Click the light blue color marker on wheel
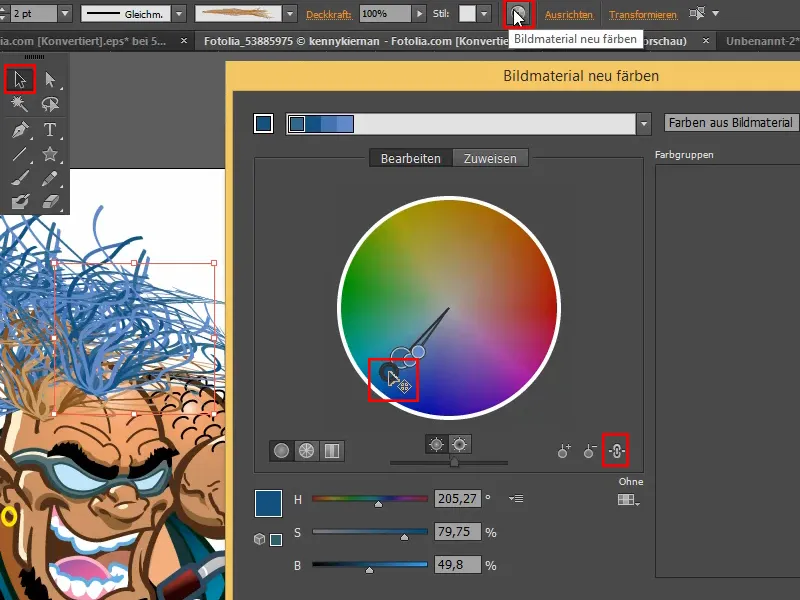The width and height of the screenshot is (800, 600). pyautogui.click(x=418, y=352)
